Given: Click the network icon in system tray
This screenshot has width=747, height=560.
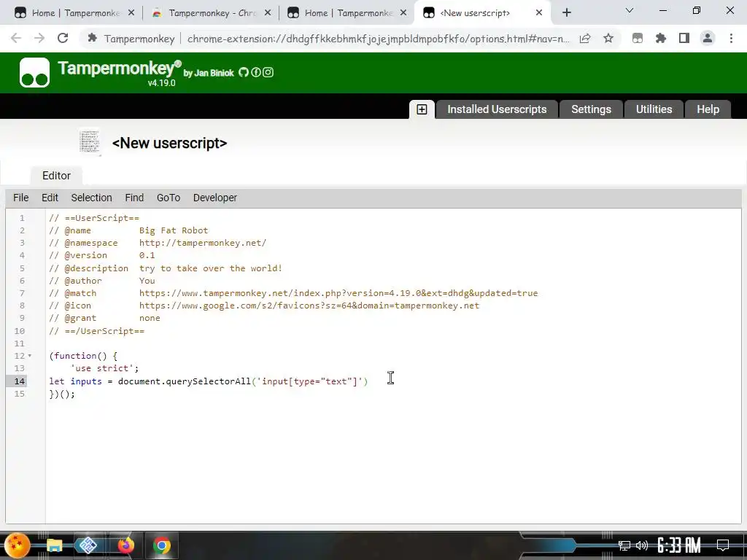Looking at the screenshot, I should click(624, 545).
